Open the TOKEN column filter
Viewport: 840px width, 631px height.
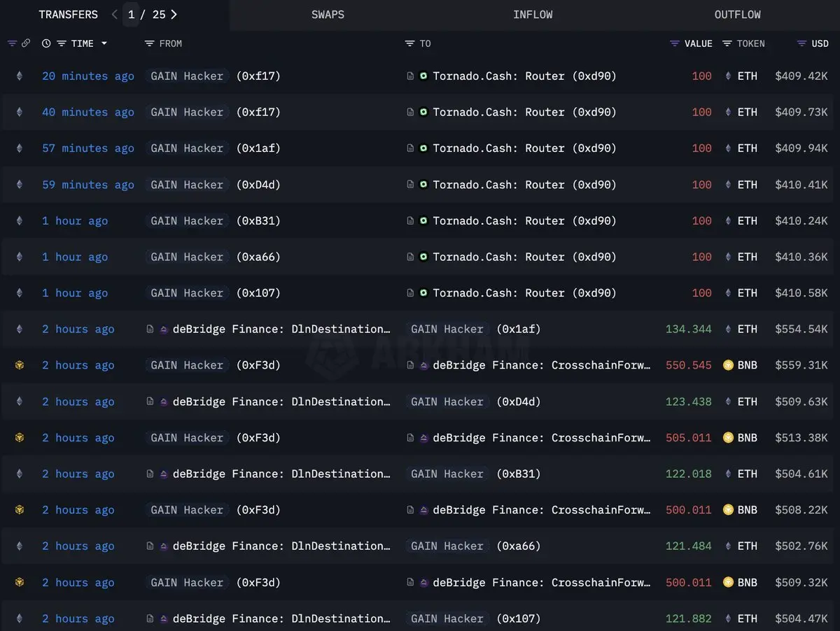pos(727,43)
